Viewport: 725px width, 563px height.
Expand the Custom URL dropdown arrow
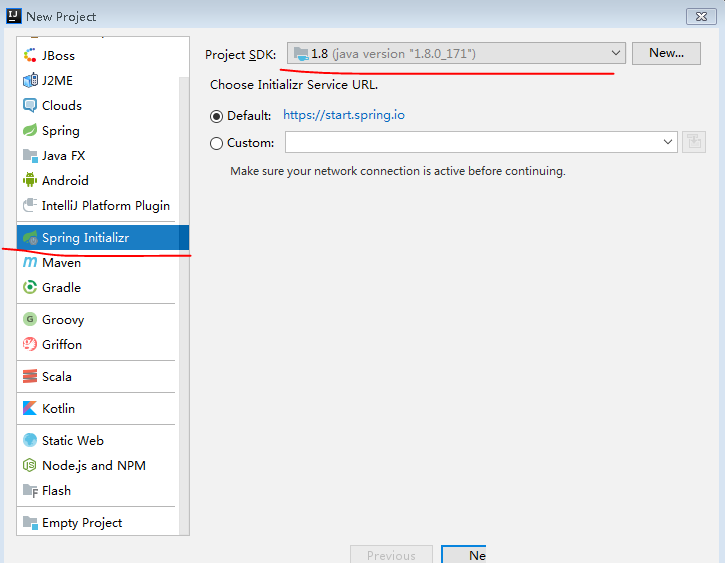668,143
